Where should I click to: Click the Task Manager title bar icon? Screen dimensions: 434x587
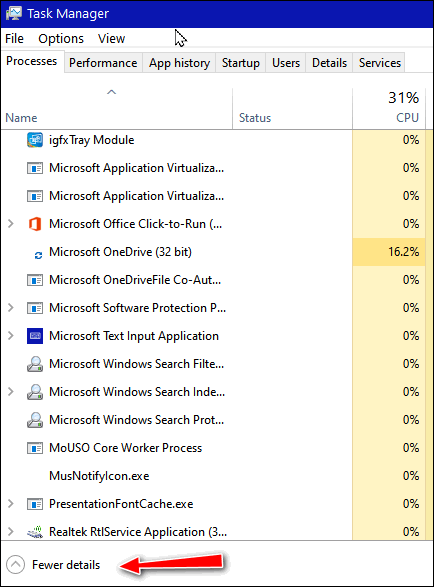click(14, 13)
